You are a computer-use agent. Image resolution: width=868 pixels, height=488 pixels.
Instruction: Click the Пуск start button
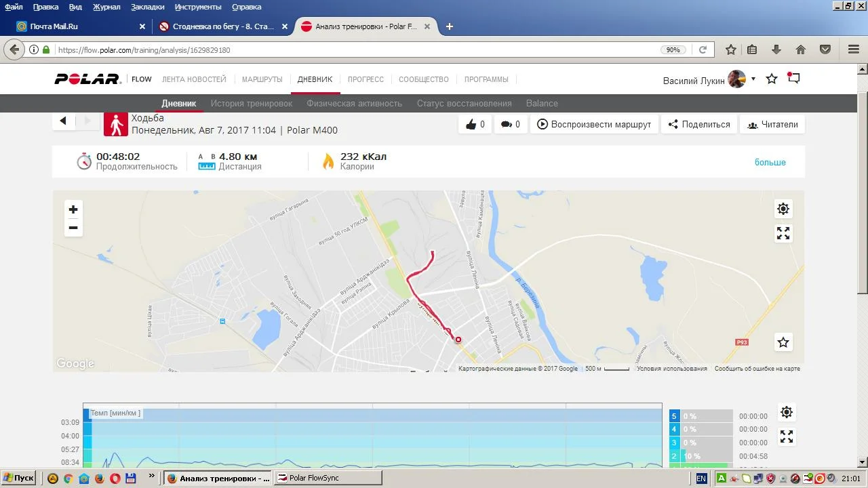18,478
